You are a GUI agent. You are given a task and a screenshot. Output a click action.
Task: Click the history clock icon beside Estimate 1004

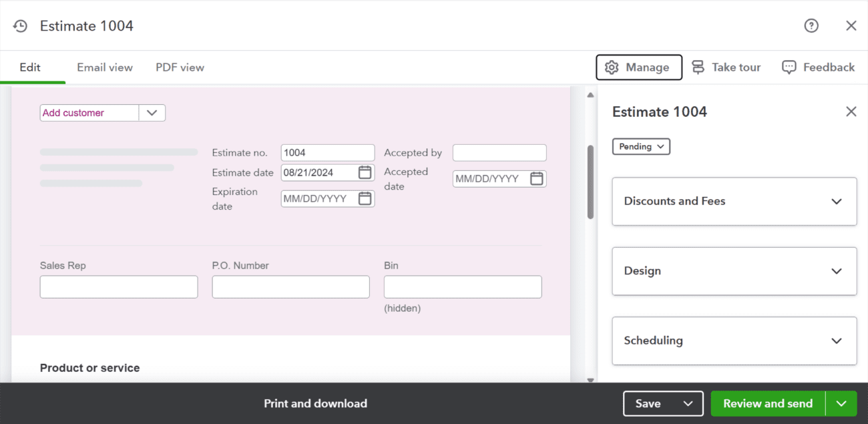coord(21,26)
